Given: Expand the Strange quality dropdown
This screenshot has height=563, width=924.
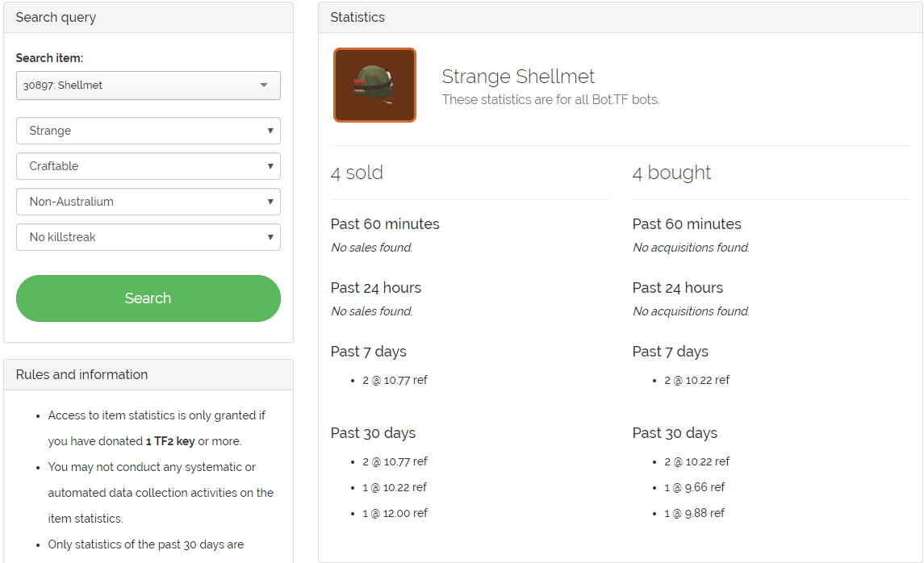Looking at the screenshot, I should tap(148, 131).
